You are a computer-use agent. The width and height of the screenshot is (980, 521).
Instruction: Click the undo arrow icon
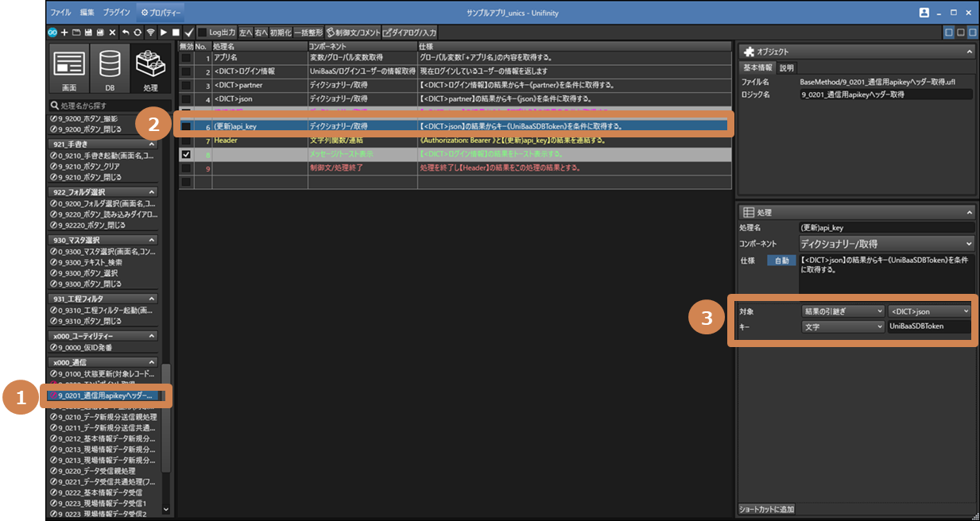126,33
